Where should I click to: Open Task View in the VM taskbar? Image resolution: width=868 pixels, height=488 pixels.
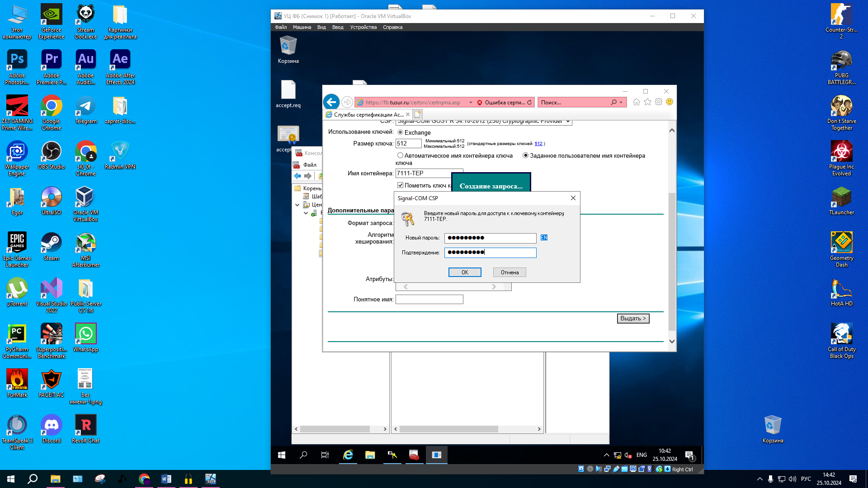pos(325,455)
